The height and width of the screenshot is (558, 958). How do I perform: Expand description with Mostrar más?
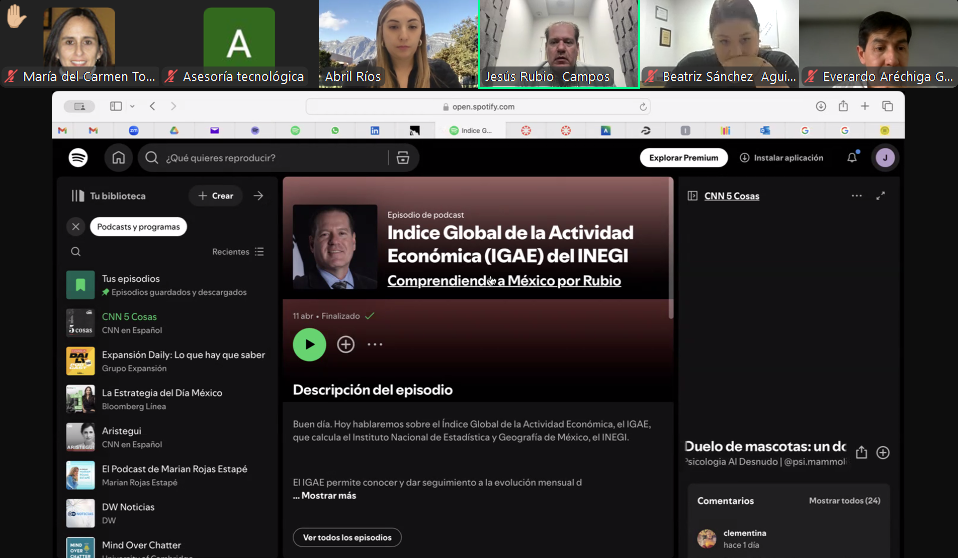329,496
